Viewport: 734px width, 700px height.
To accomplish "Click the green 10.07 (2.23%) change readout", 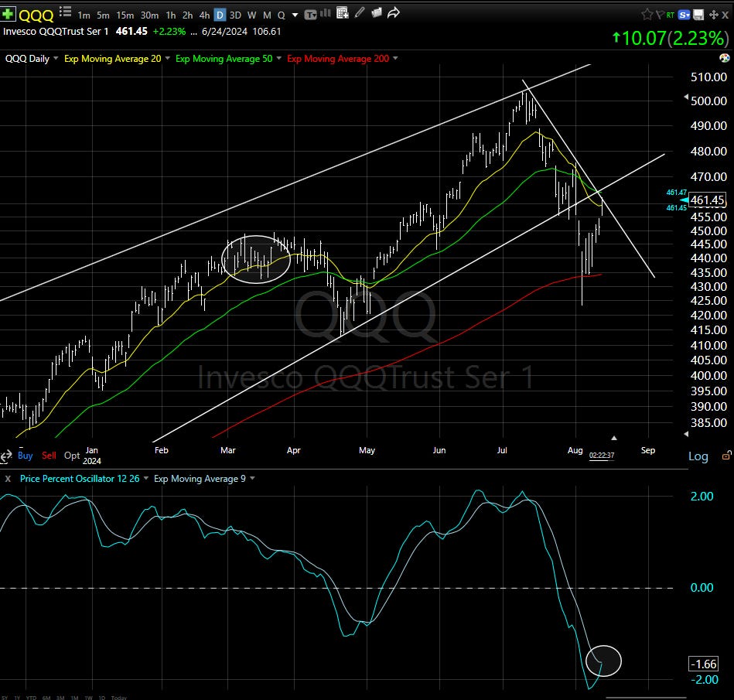I will coord(671,38).
